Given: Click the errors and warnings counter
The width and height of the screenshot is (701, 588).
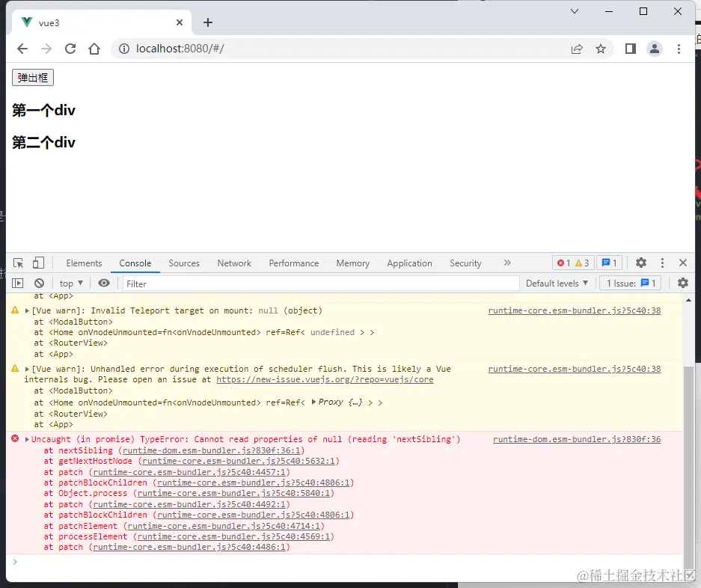Looking at the screenshot, I should tap(573, 263).
